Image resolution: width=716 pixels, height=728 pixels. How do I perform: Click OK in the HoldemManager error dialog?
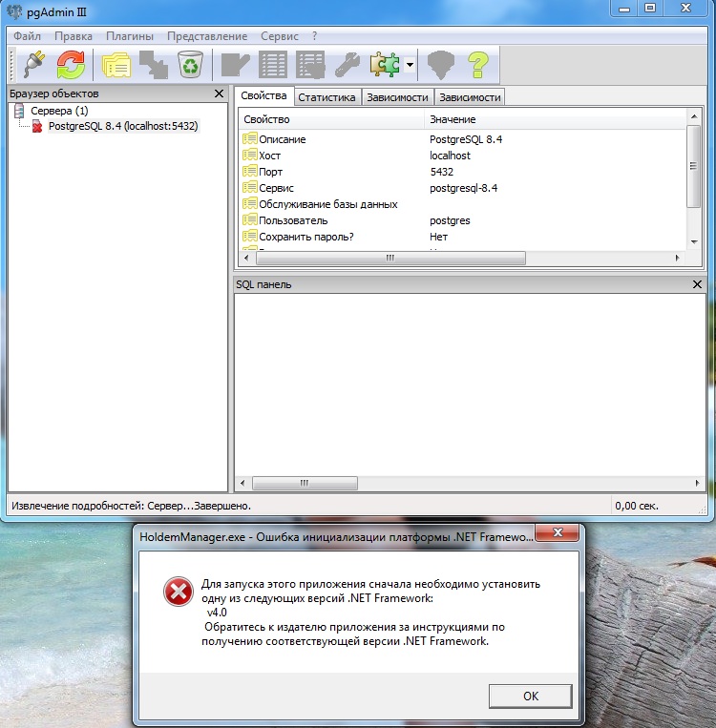click(x=530, y=696)
